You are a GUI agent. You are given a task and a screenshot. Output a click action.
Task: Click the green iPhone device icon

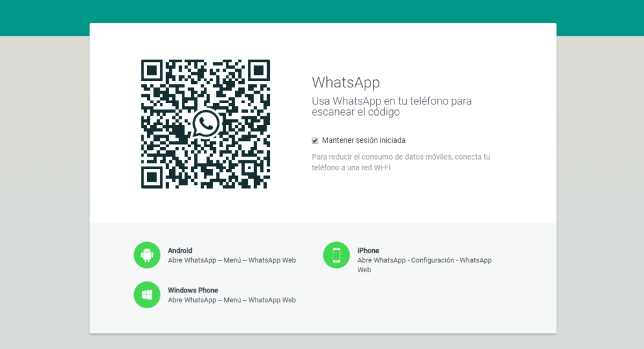coord(336,255)
